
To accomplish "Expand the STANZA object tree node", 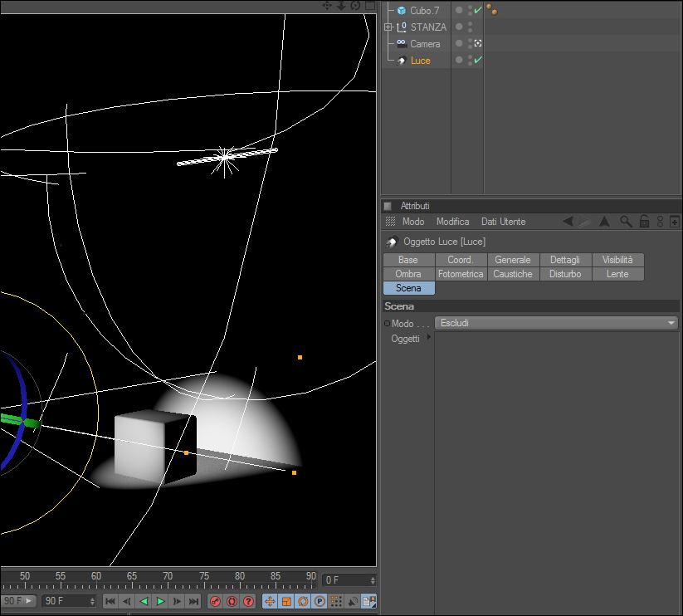I will [x=388, y=27].
